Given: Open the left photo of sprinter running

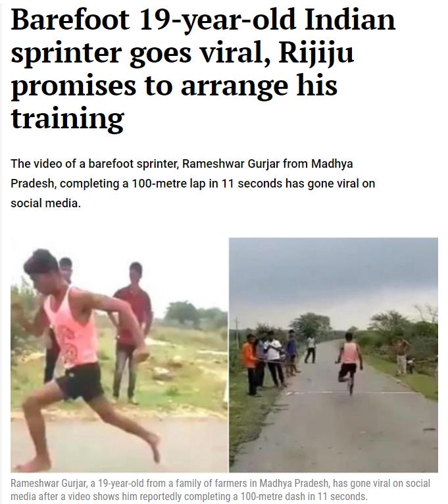Looking at the screenshot, I should [x=119, y=355].
